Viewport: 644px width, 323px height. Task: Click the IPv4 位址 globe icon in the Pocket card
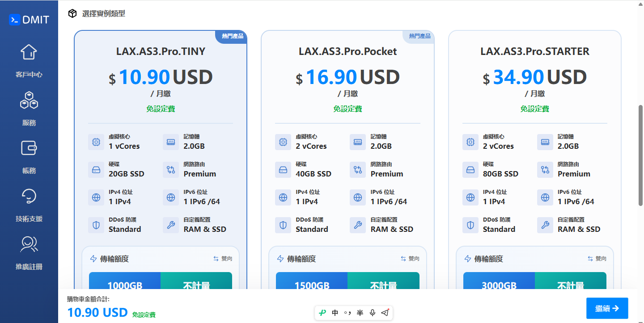point(283,197)
